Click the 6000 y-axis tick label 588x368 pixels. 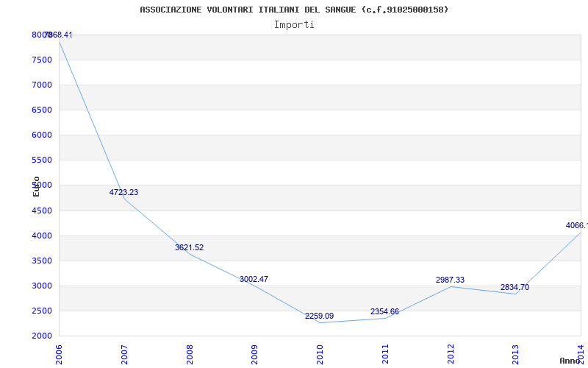tap(42, 135)
